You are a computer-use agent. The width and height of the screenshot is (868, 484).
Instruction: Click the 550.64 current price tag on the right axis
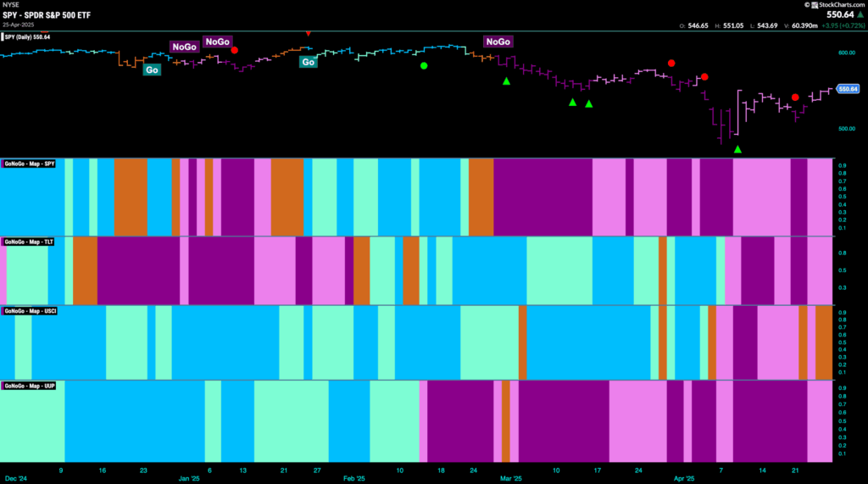point(848,89)
